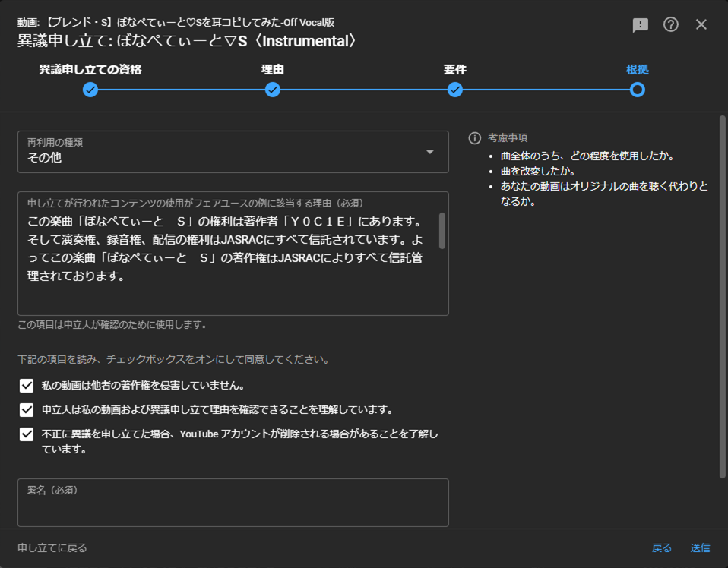Select the 根拠 step label

637,70
